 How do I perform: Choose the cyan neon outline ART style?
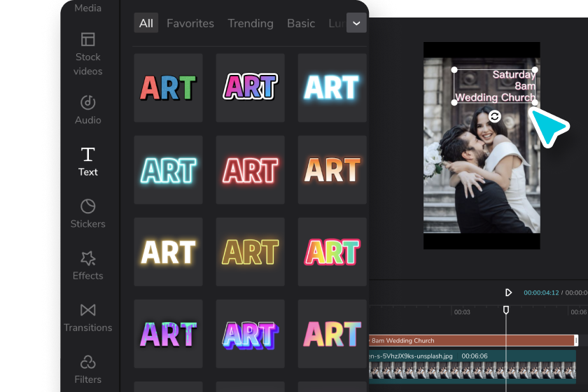click(x=169, y=169)
